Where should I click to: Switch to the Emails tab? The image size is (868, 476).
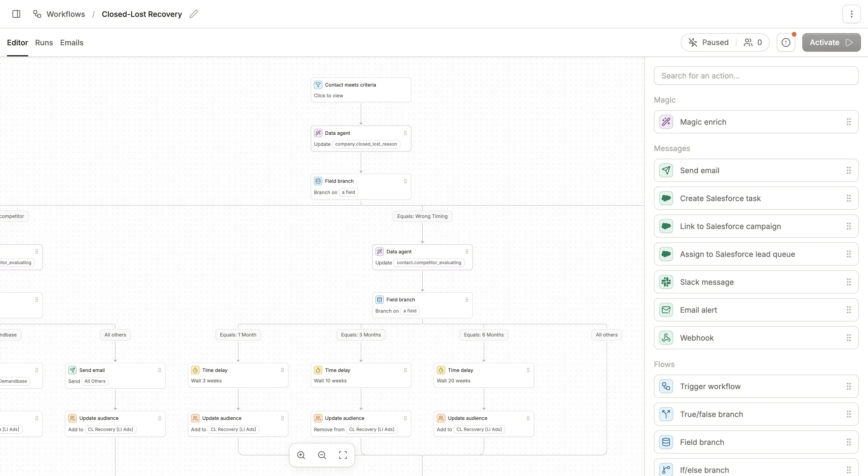pos(72,43)
